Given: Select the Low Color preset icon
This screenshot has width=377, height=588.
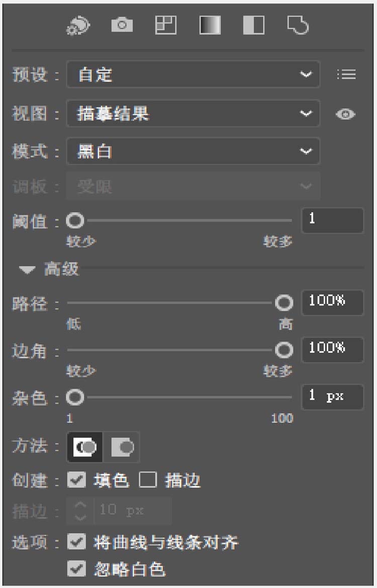Looking at the screenshot, I should (166, 25).
